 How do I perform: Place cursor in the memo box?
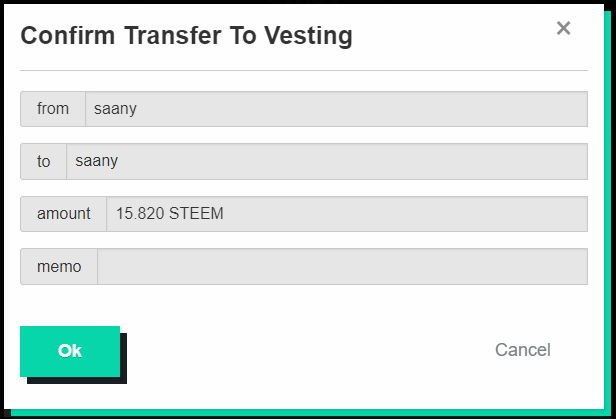coord(342,266)
